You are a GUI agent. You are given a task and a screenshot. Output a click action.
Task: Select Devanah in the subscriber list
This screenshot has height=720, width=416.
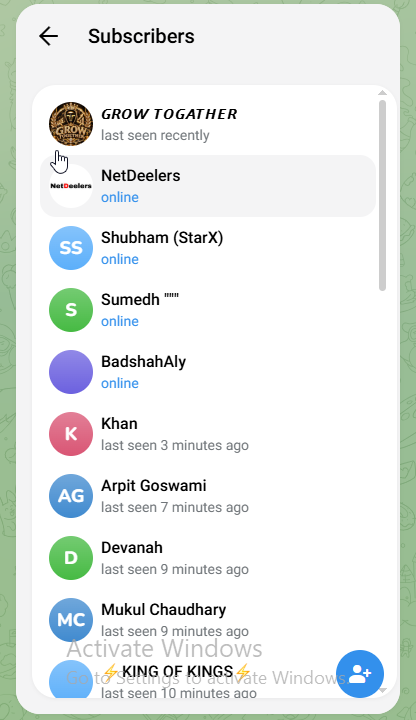[x=208, y=558]
